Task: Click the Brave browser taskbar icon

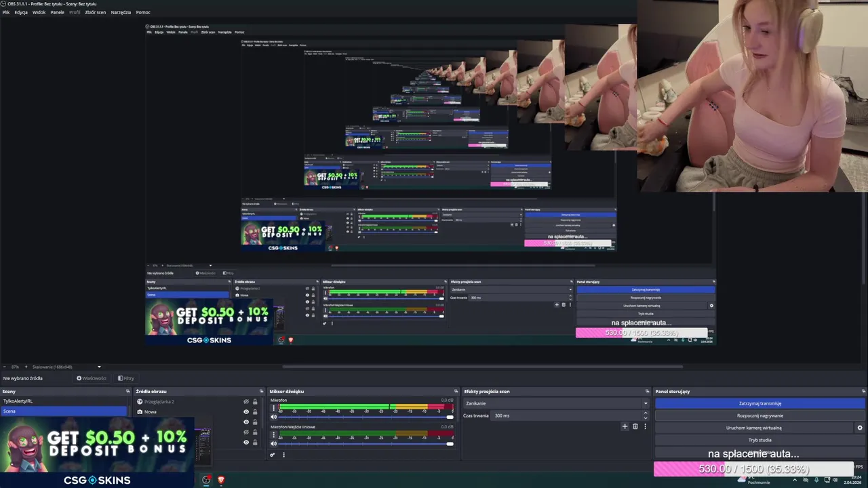Action: pos(221,480)
